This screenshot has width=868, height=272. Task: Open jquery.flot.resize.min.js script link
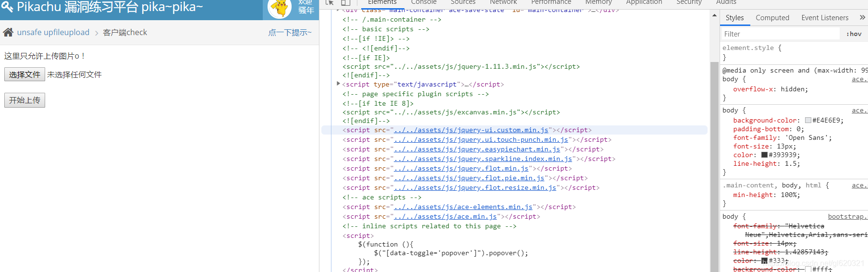[475, 187]
